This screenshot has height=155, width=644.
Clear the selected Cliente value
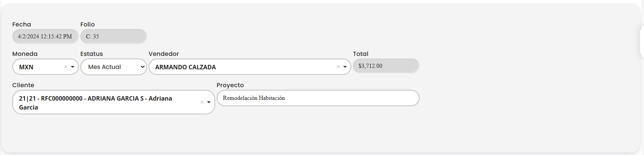click(202, 102)
